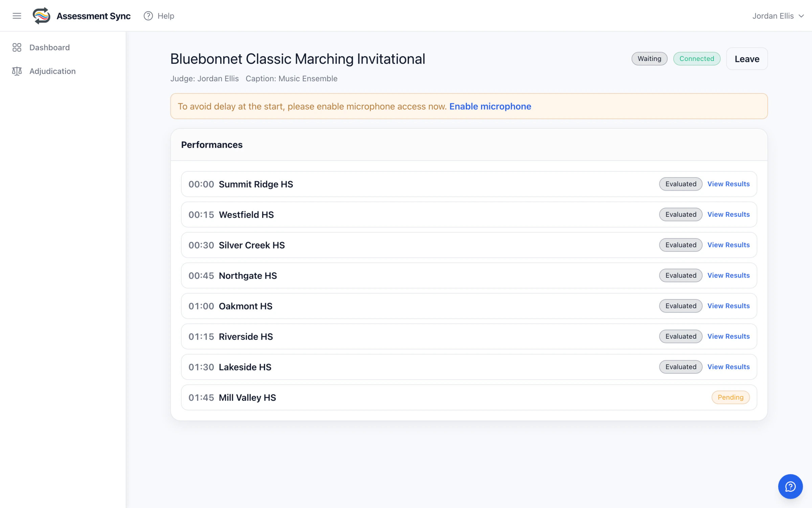View Results for Summit Ridge HS
Image resolution: width=812 pixels, height=508 pixels.
[x=728, y=184]
